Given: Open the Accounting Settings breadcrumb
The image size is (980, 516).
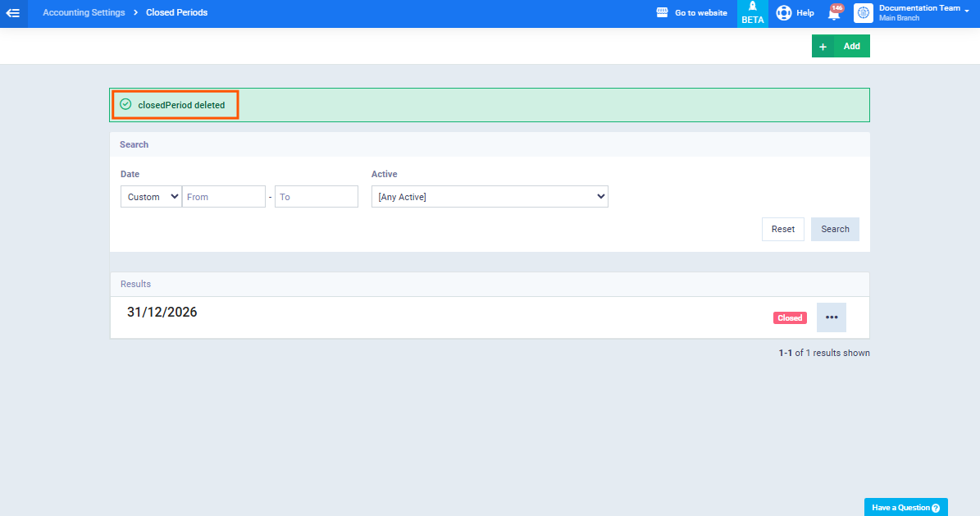Looking at the screenshot, I should coord(84,12).
